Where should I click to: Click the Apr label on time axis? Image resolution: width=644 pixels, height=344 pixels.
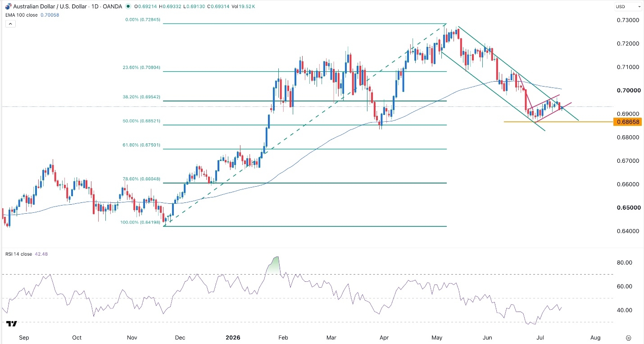384,338
